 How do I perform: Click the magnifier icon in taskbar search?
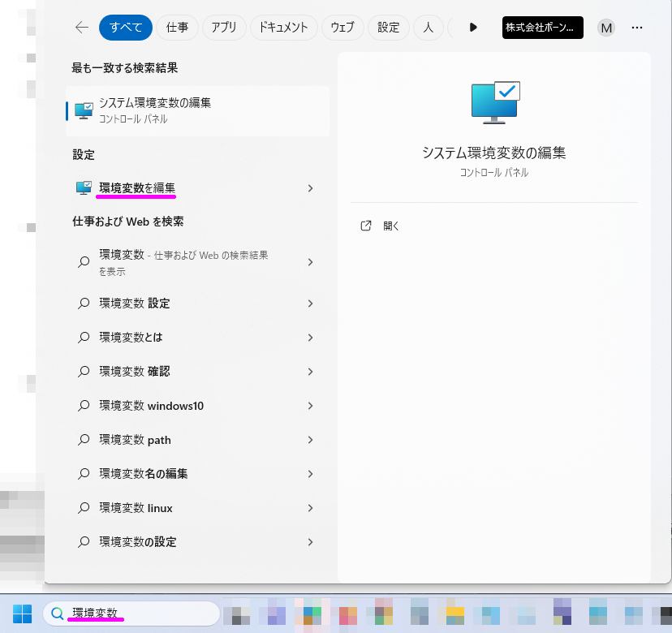coord(58,614)
